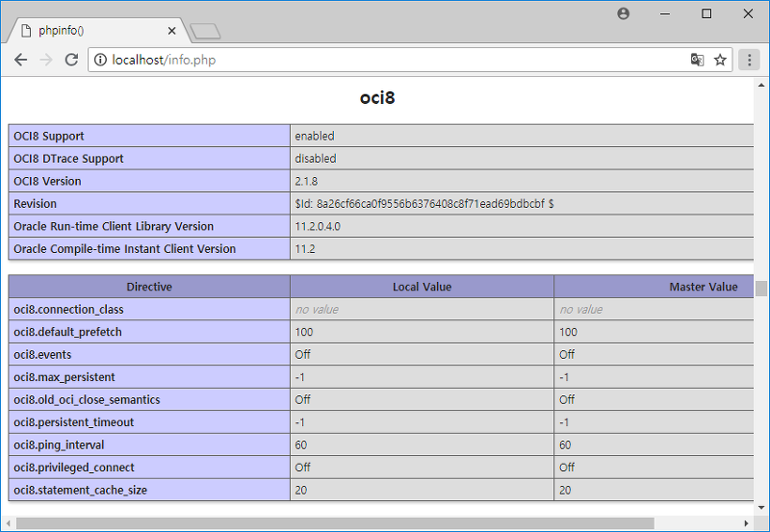The image size is (770, 532).
Task: Click the browser forward arrow
Action: [46, 60]
